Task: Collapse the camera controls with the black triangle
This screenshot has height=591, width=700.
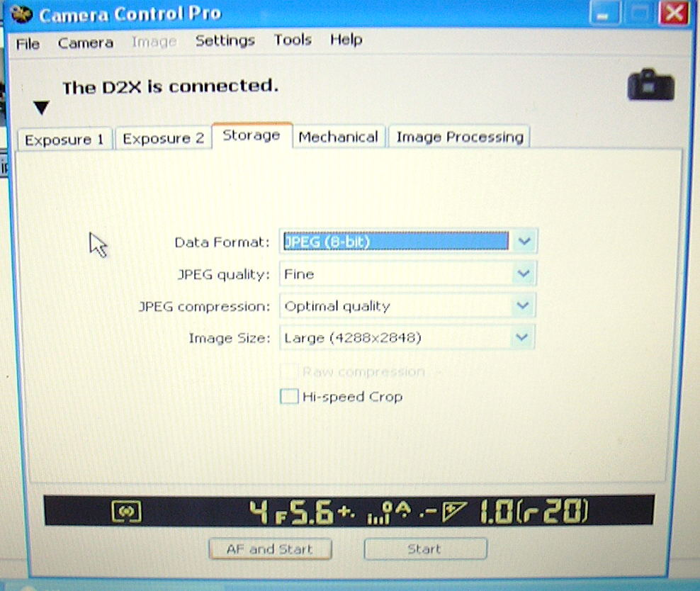Action: [41, 108]
